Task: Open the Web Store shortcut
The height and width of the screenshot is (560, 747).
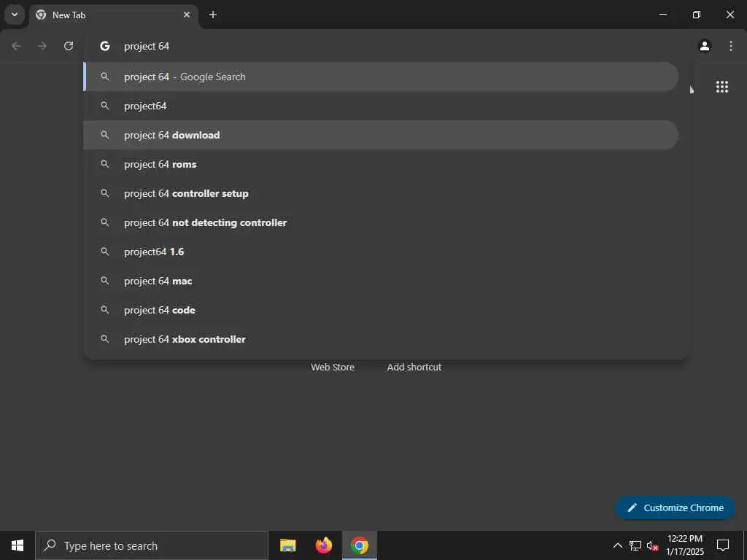Action: coord(333,367)
